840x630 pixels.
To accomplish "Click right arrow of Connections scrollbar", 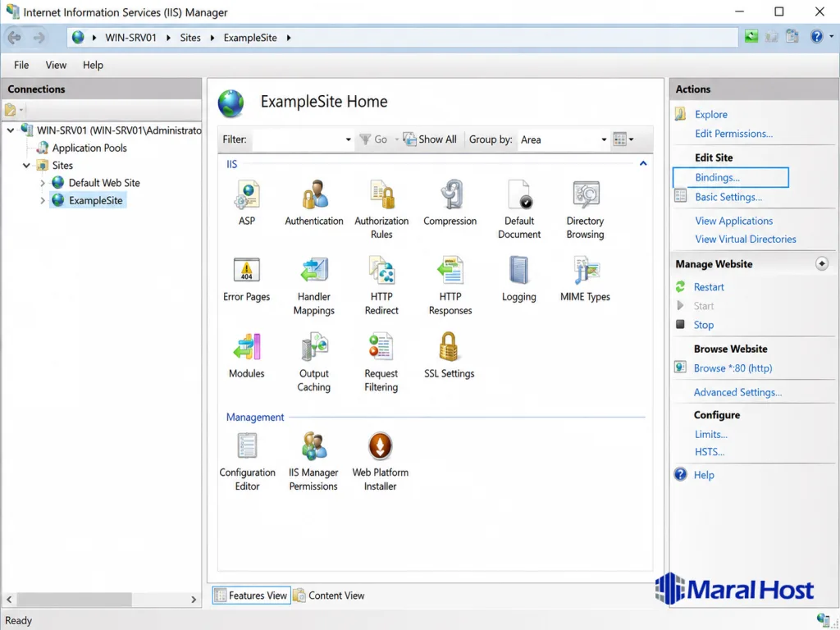I will pyautogui.click(x=194, y=600).
